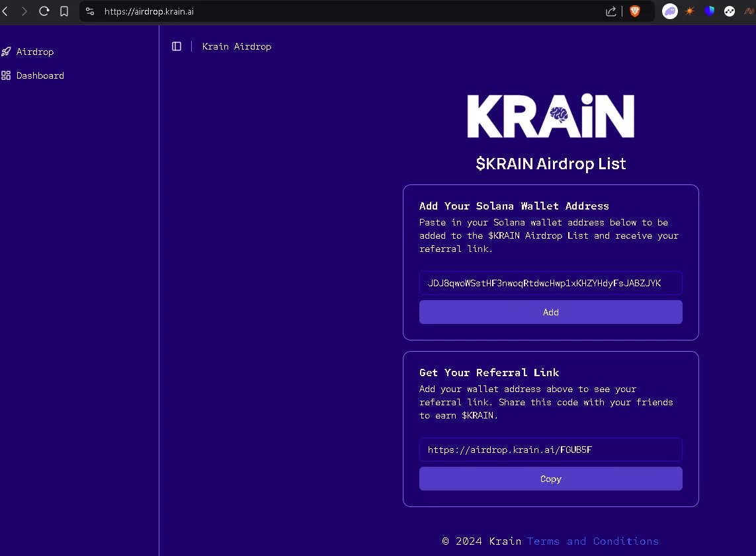Click the orange starburst extension icon
Image resolution: width=756 pixels, height=556 pixels.
tap(690, 11)
